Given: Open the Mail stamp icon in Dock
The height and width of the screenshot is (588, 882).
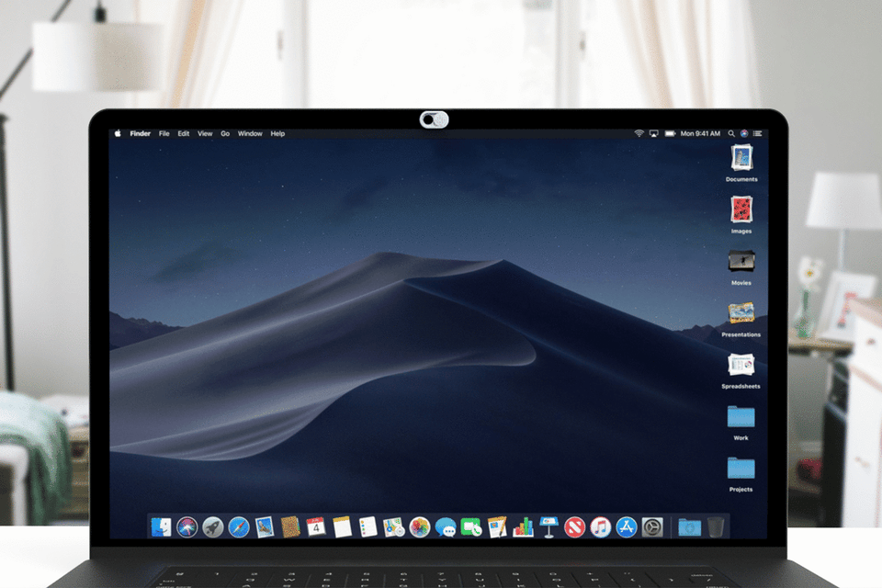Looking at the screenshot, I should point(265,527).
